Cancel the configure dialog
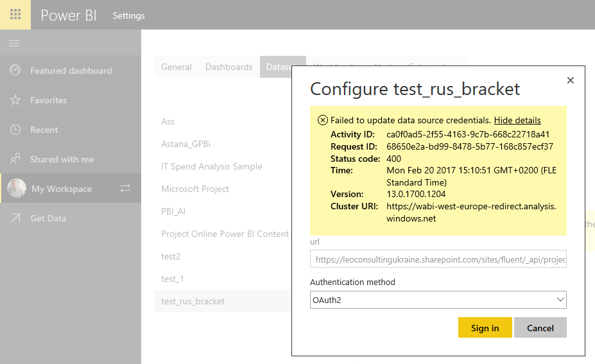The height and width of the screenshot is (364, 595). [x=540, y=327]
